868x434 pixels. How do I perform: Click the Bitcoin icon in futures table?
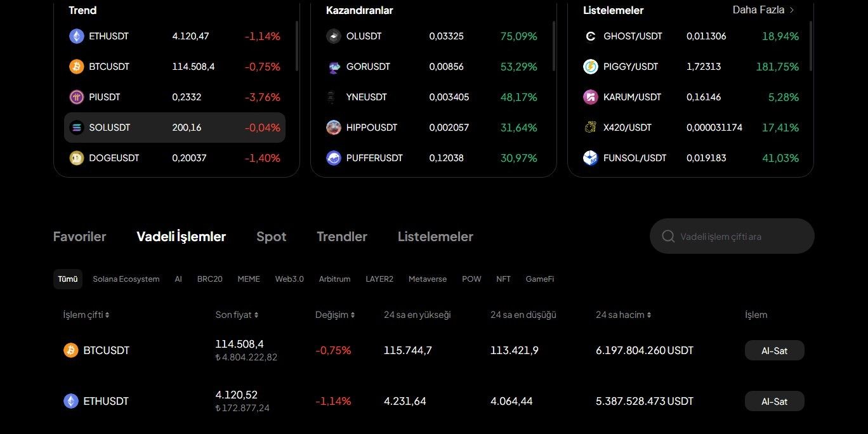pyautogui.click(x=71, y=350)
